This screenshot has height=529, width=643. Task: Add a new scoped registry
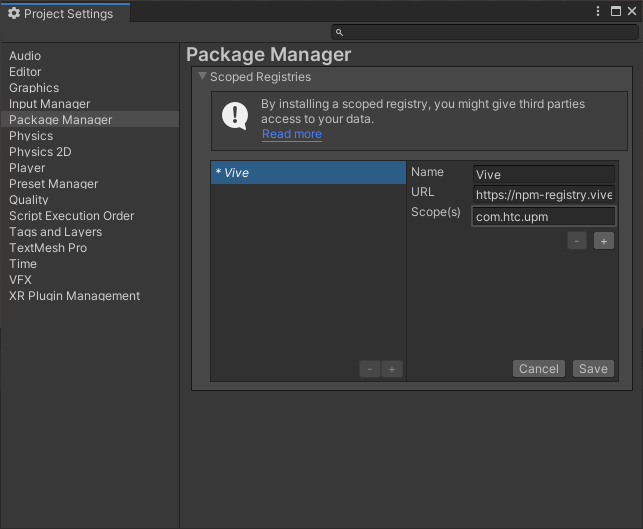[392, 369]
